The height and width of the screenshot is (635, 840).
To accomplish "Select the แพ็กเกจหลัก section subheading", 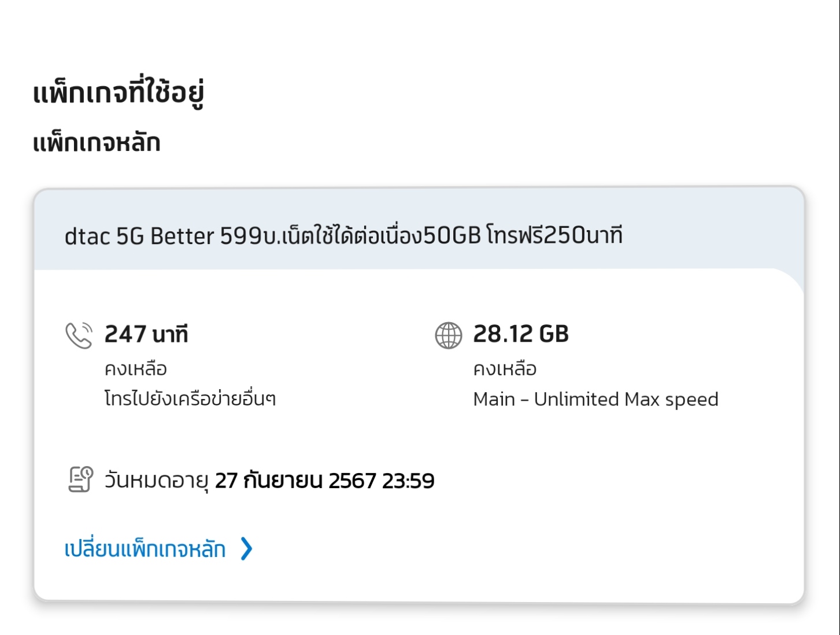I will click(x=97, y=143).
